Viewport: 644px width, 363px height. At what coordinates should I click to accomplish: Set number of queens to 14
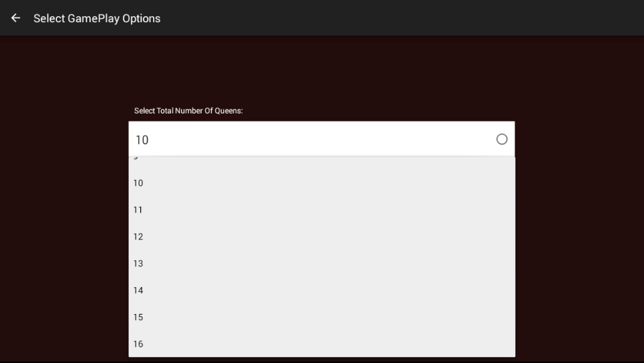click(x=138, y=291)
